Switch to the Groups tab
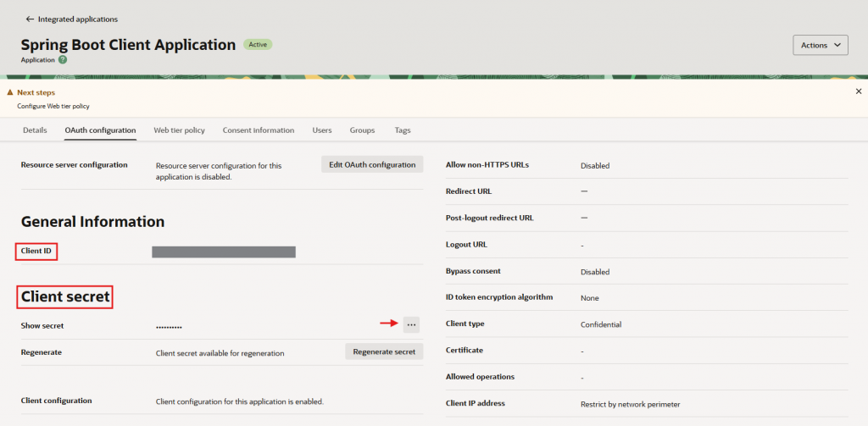This screenshot has width=868, height=426. click(362, 130)
